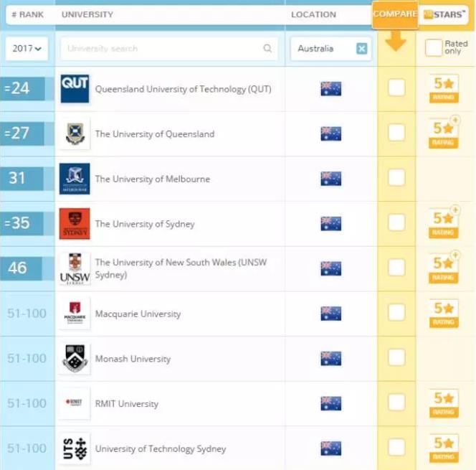Open University of Technology Sydney link

point(161,448)
